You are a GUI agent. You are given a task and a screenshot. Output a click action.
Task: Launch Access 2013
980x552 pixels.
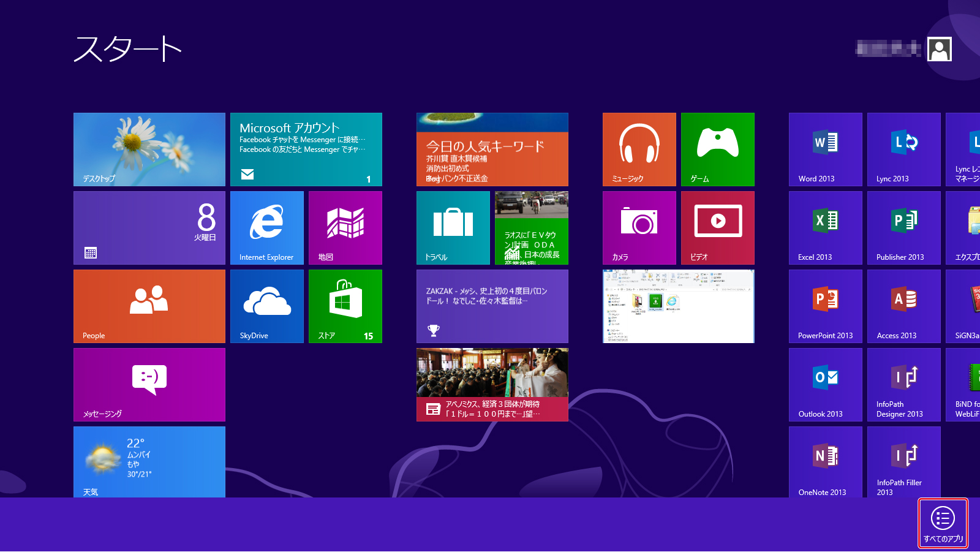[904, 306]
